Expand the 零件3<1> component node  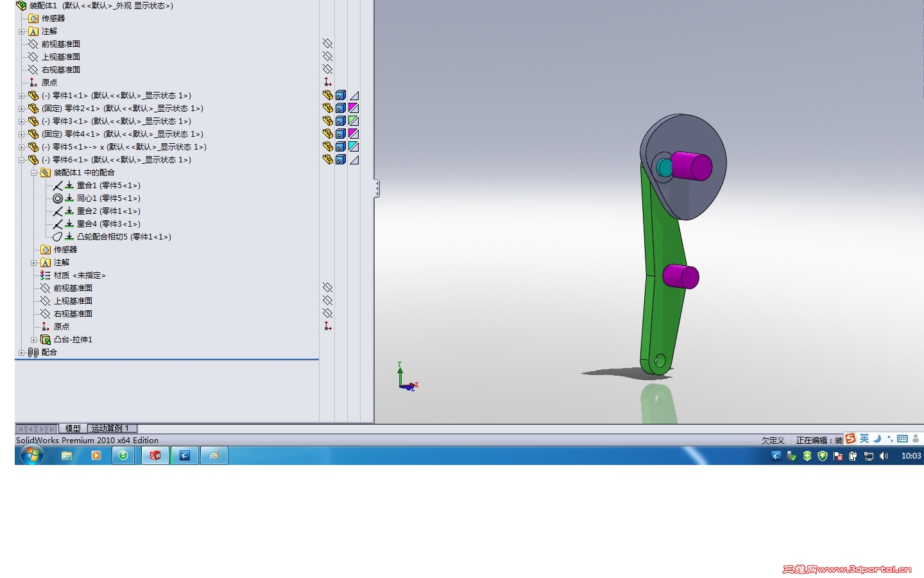pyautogui.click(x=21, y=121)
